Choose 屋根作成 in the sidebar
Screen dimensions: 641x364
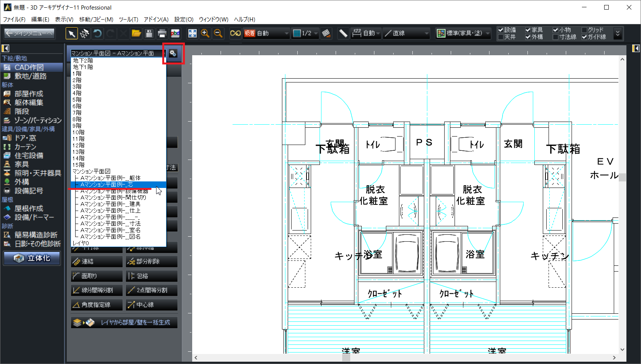click(29, 208)
